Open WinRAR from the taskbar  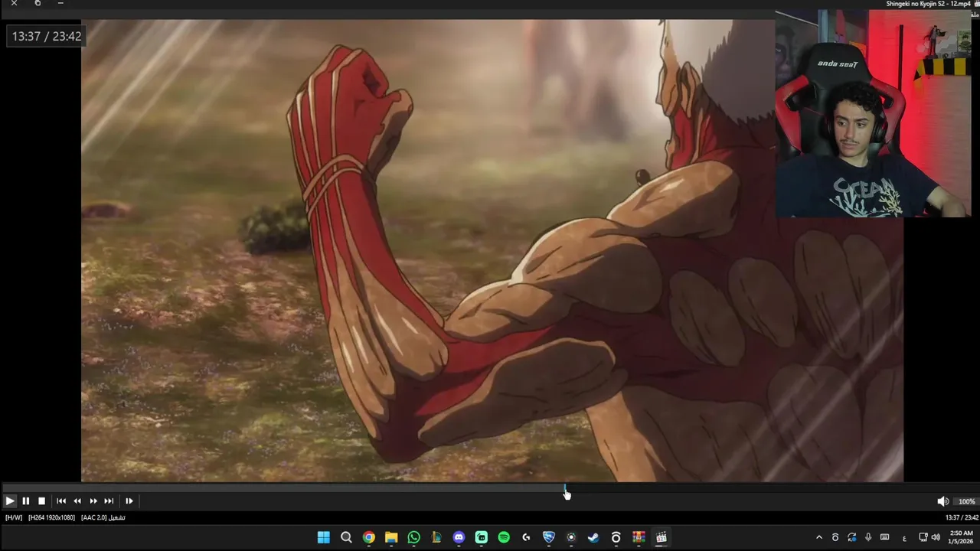pyautogui.click(x=639, y=537)
